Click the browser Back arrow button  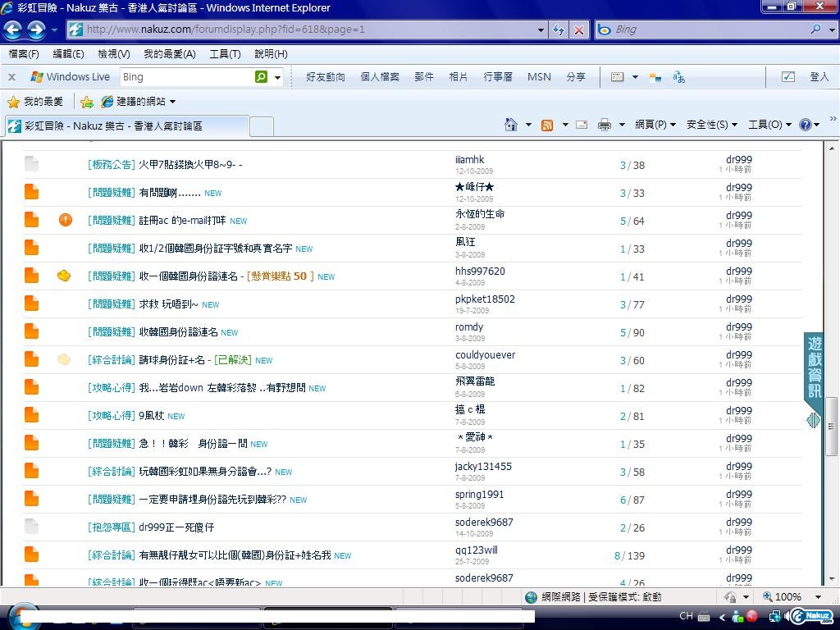[13, 30]
